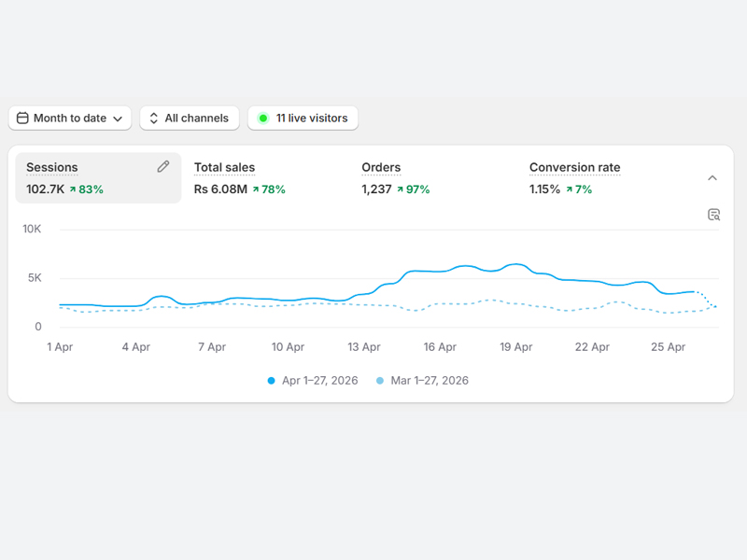The width and height of the screenshot is (747, 560).
Task: Click the 1 Apr axis label
Action: coord(60,347)
